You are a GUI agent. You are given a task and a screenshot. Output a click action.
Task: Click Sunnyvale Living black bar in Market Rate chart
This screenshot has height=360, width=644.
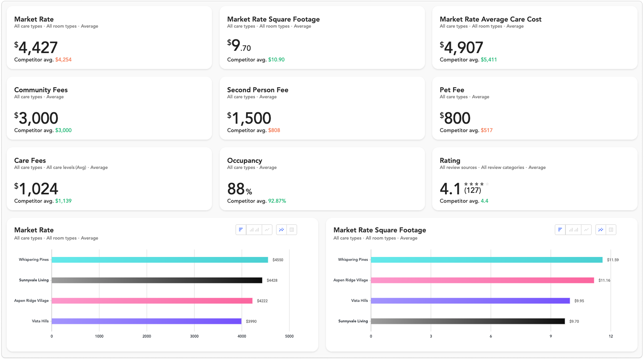[157, 280]
